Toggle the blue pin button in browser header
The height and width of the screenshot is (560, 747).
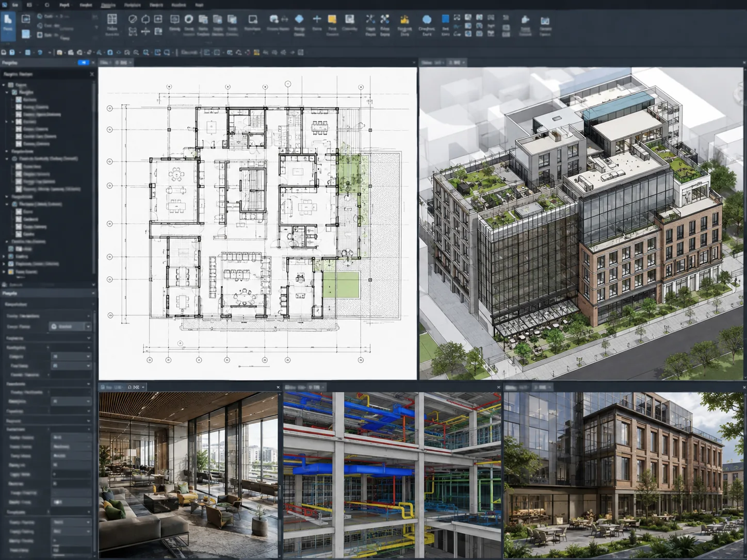click(83, 62)
